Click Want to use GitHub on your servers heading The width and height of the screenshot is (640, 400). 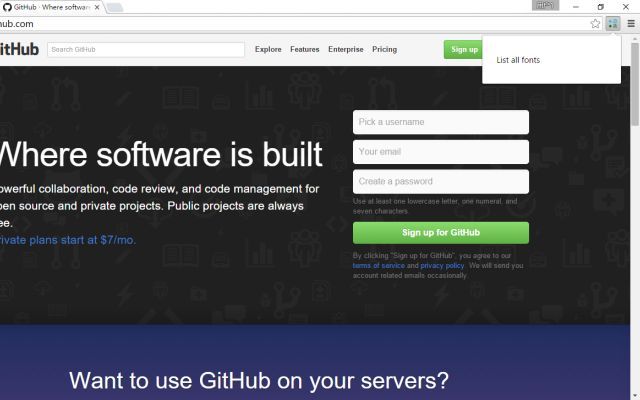259,381
